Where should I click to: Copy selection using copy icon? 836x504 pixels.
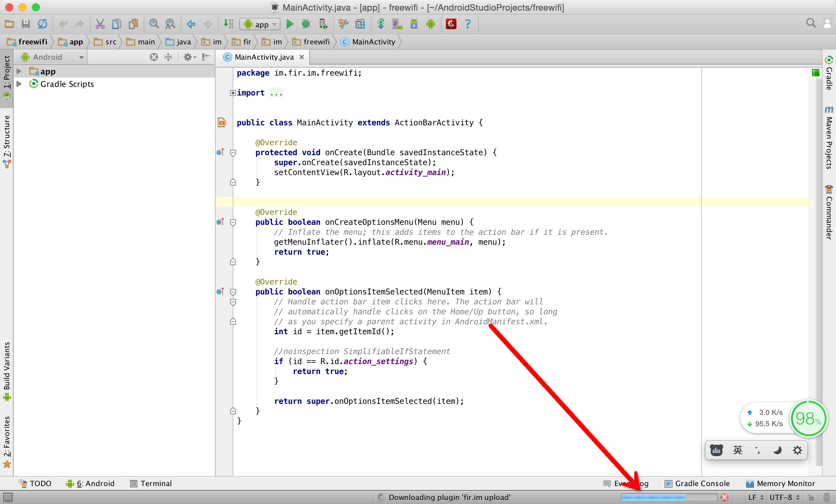coord(116,24)
